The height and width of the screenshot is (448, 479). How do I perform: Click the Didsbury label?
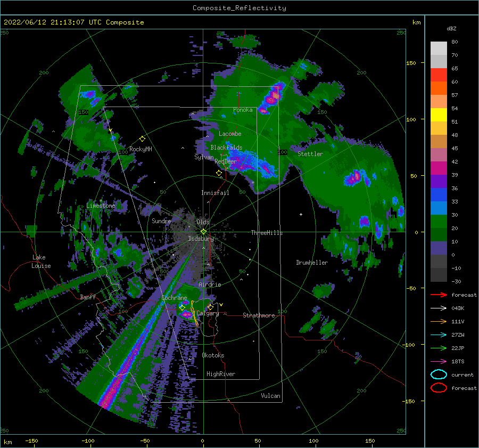pos(201,239)
